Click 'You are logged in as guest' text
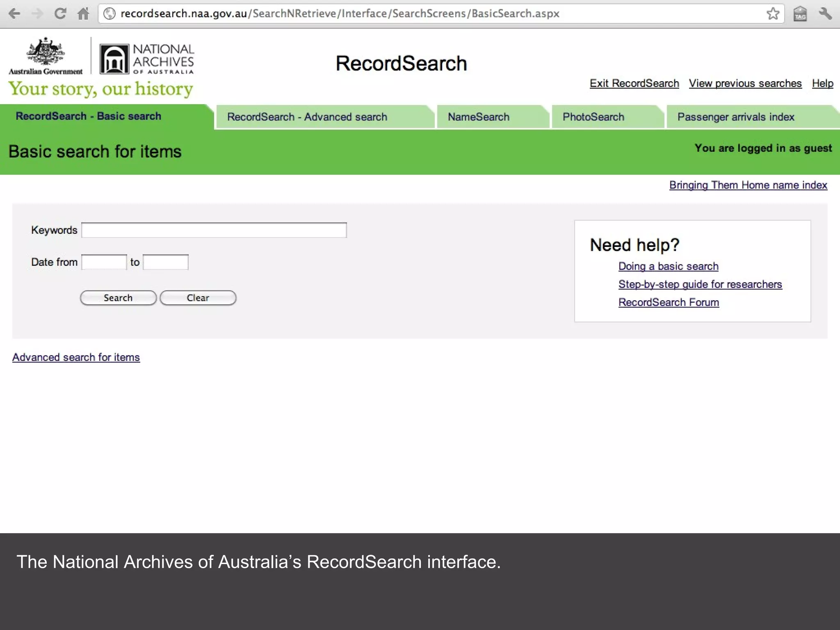Screen dimensions: 840x630 click(x=763, y=148)
